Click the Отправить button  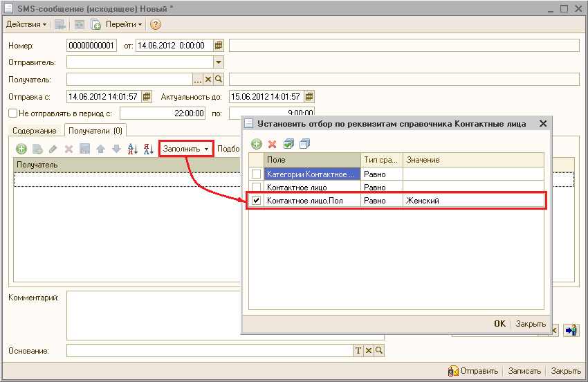click(473, 371)
